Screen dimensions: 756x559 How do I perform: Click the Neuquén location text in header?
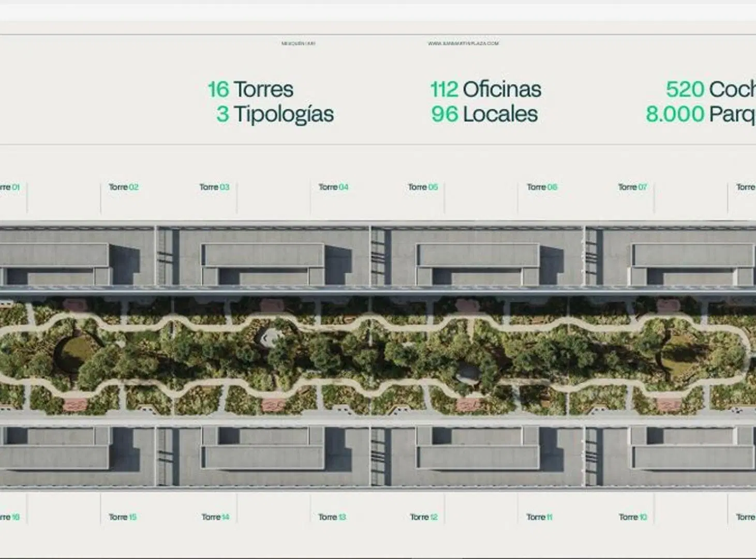click(x=298, y=43)
